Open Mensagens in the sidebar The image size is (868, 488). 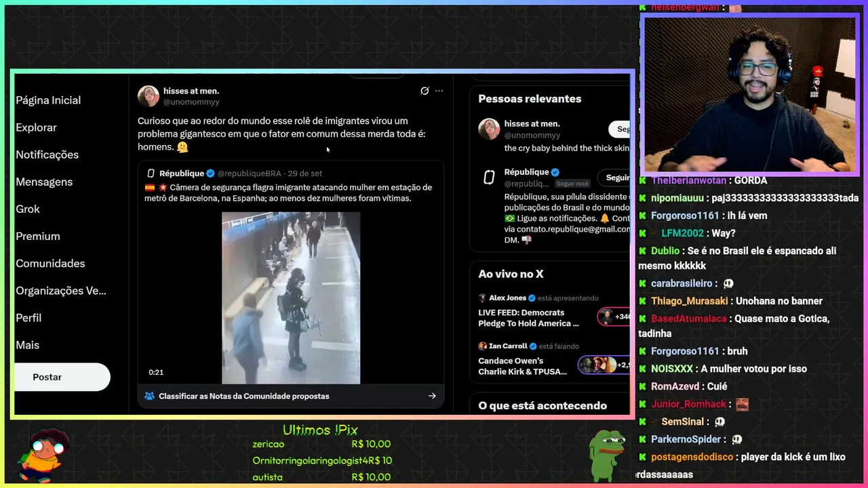tap(44, 182)
